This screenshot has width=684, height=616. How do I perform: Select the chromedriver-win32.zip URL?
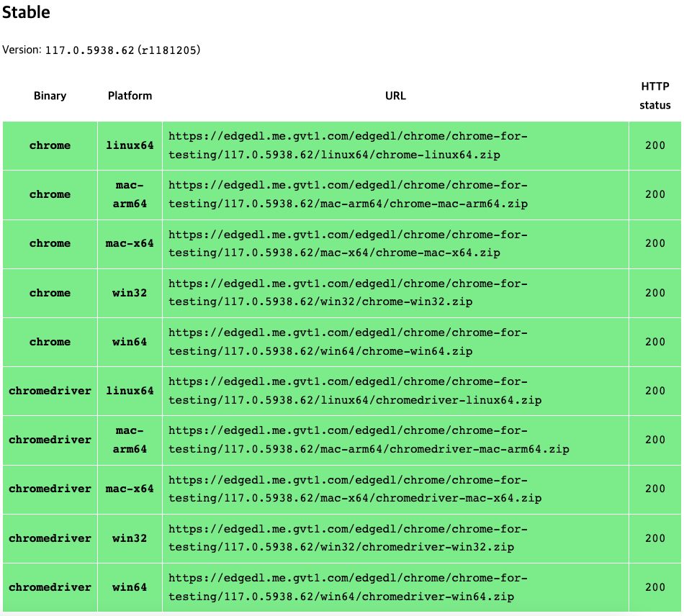(348, 538)
